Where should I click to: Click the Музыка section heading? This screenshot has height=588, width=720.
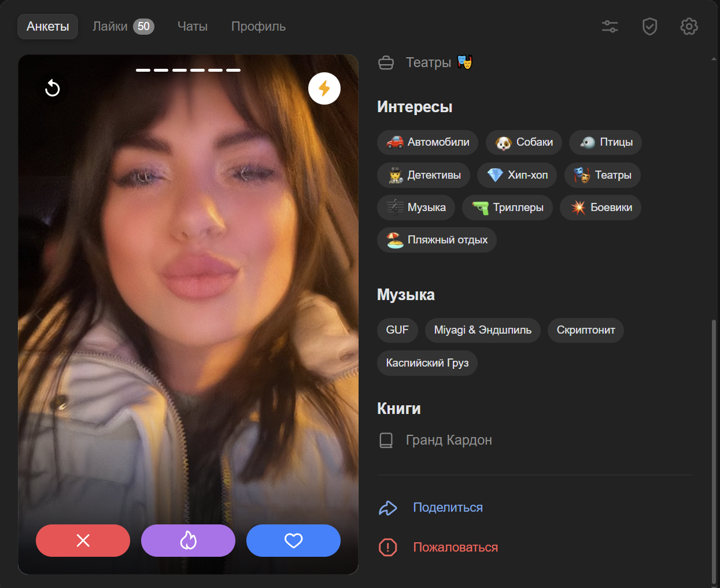[x=406, y=295]
